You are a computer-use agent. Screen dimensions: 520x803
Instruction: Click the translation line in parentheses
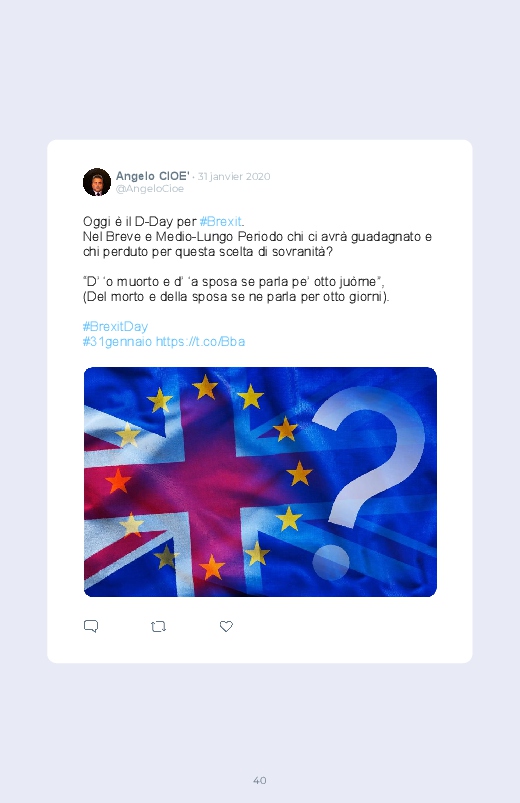(x=236, y=297)
